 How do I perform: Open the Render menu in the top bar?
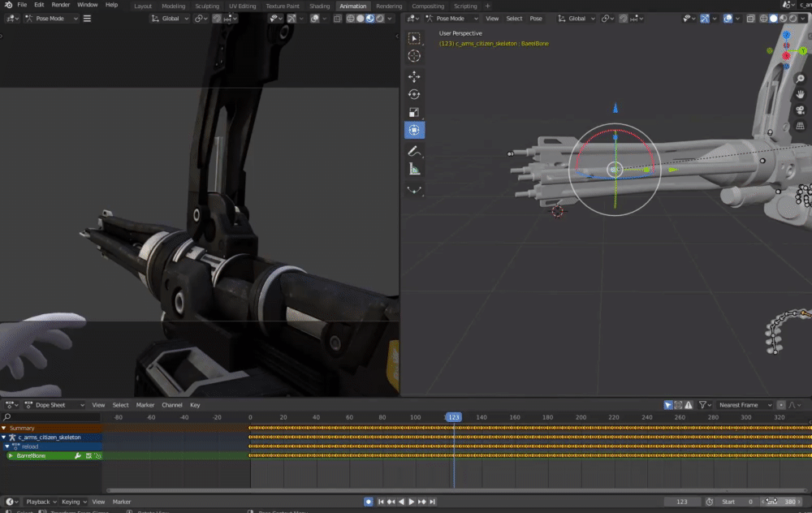pos(61,5)
